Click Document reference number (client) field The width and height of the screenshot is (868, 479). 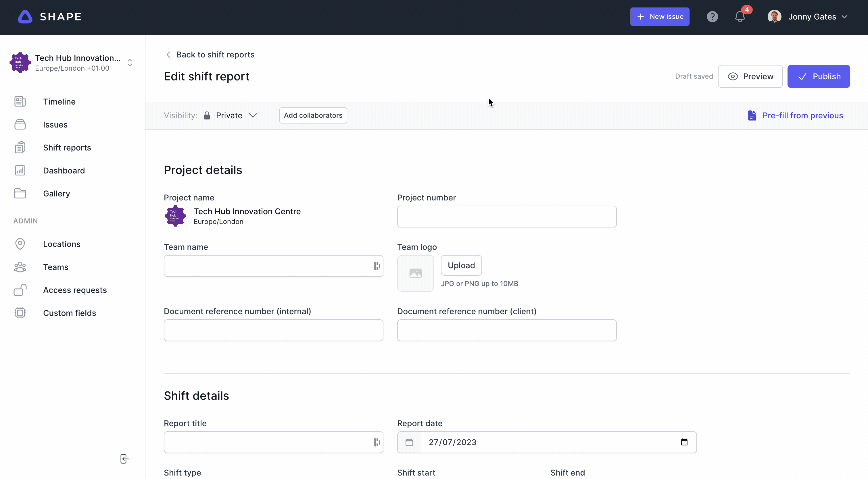(x=506, y=330)
